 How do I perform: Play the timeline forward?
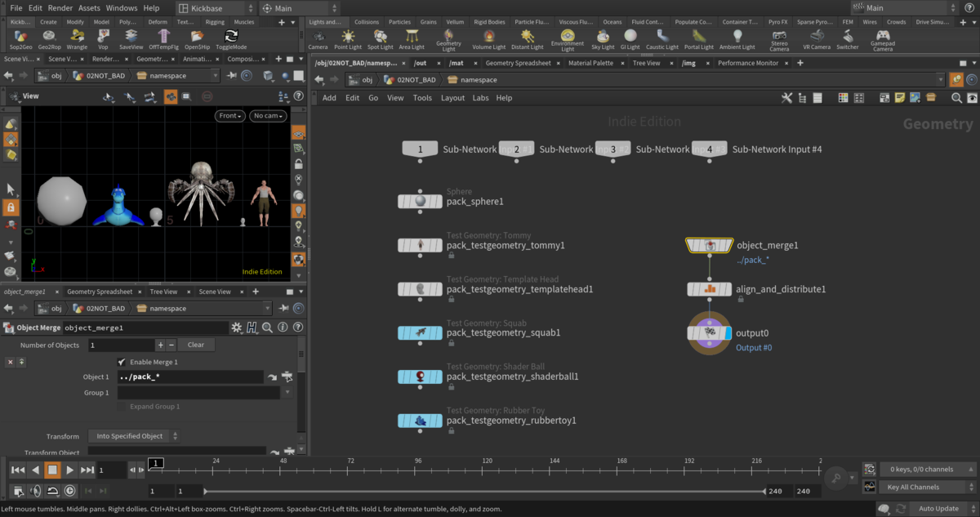pyautogui.click(x=70, y=470)
